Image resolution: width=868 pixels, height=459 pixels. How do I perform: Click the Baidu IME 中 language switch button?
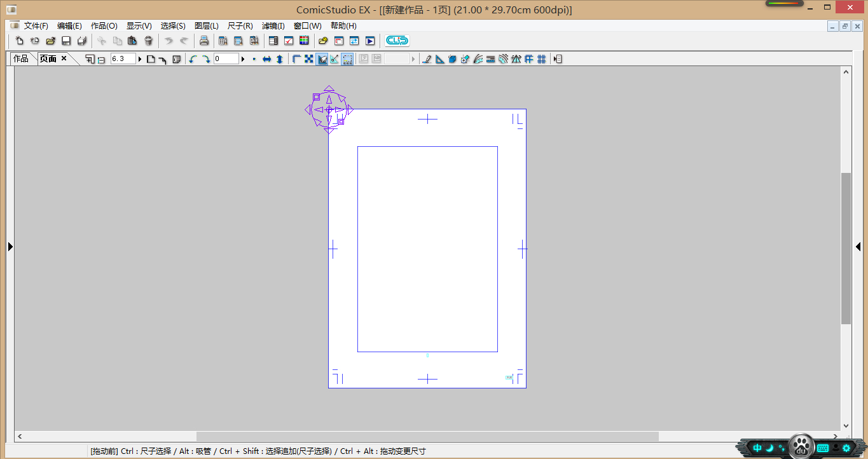coord(757,448)
